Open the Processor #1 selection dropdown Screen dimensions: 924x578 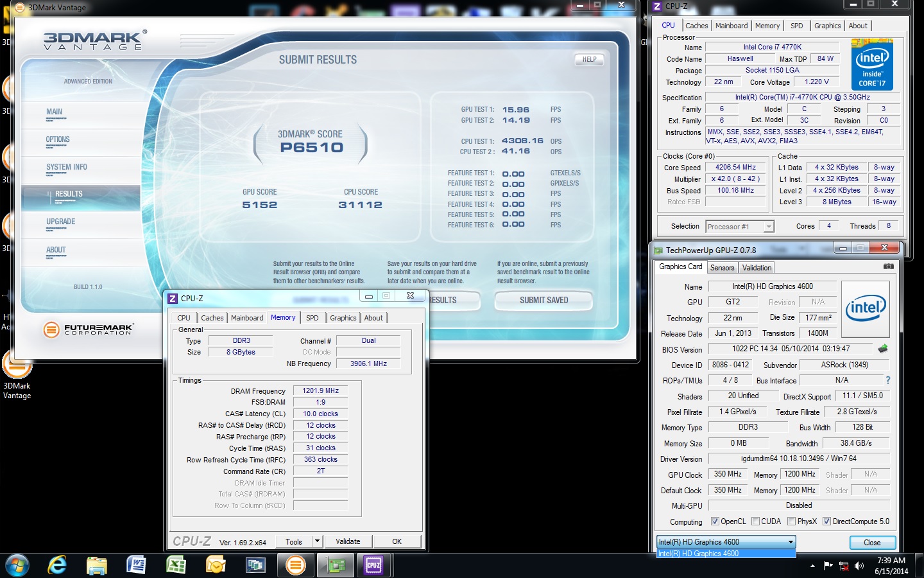click(x=740, y=226)
